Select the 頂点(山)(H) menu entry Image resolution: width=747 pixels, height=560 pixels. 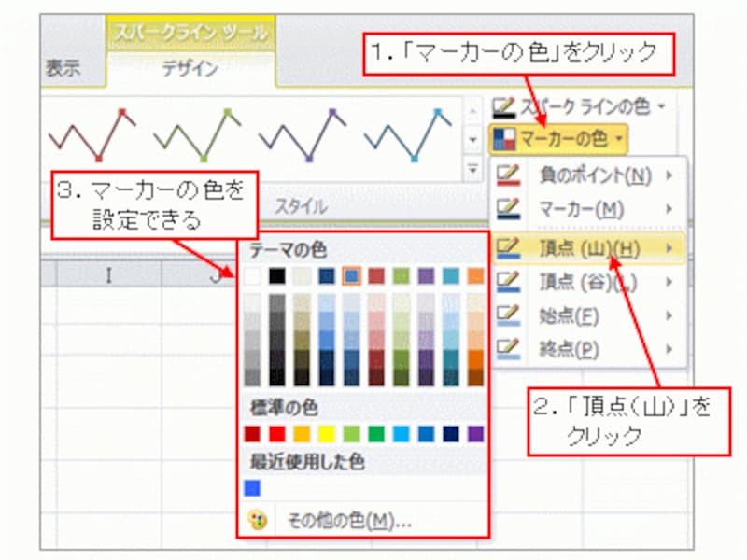588,248
